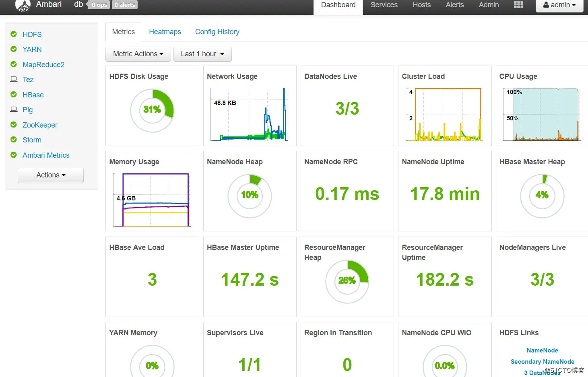Open the MapReduce2 service link
This screenshot has height=377, width=588.
[x=43, y=65]
